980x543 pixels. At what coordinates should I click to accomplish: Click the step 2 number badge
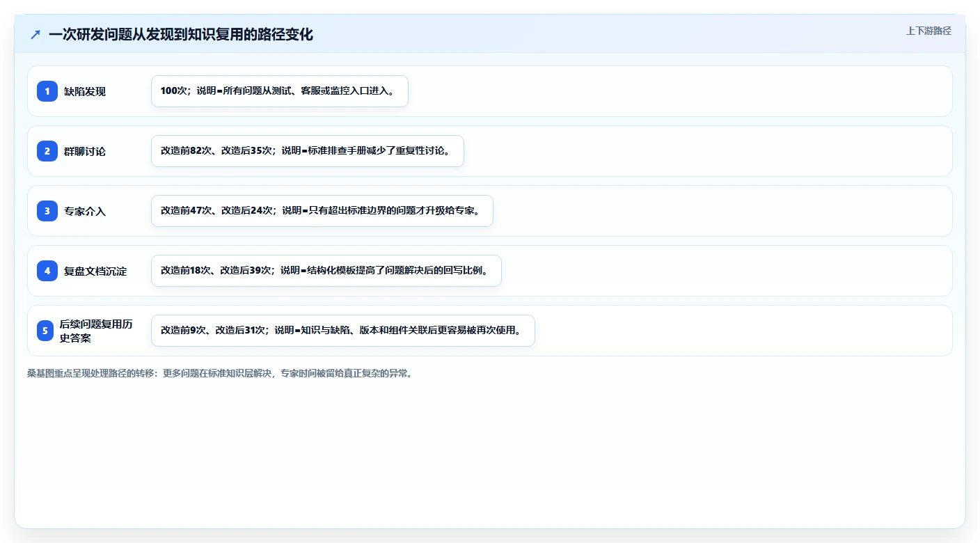47,151
